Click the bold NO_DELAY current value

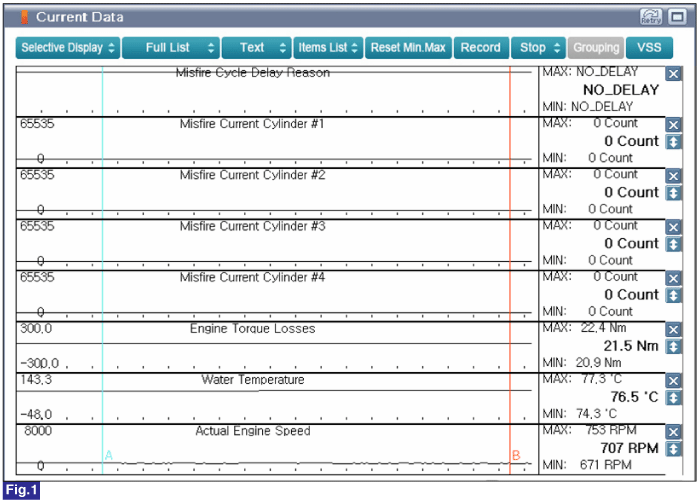pyautogui.click(x=621, y=90)
